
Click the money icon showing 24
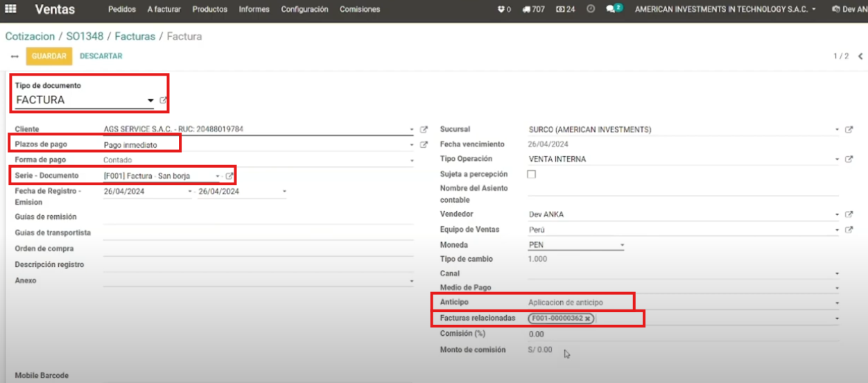[565, 10]
